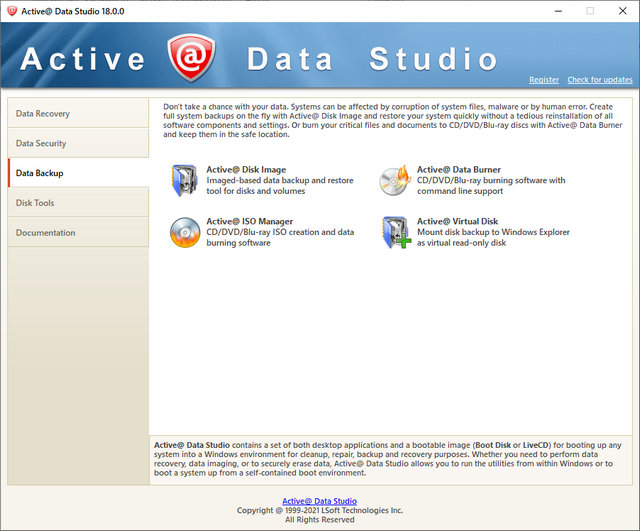
Task: Click the app icon in the title bar
Action: tap(12, 10)
